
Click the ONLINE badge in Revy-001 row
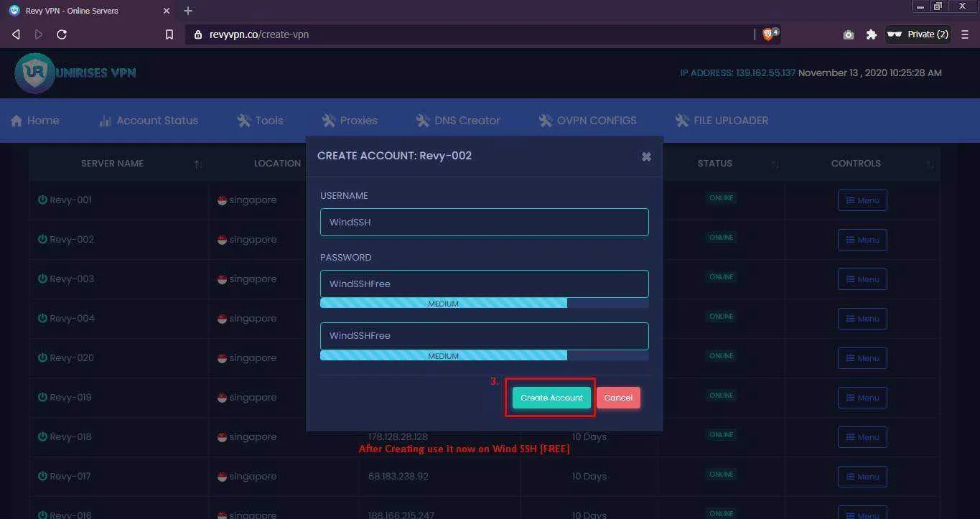(x=722, y=198)
